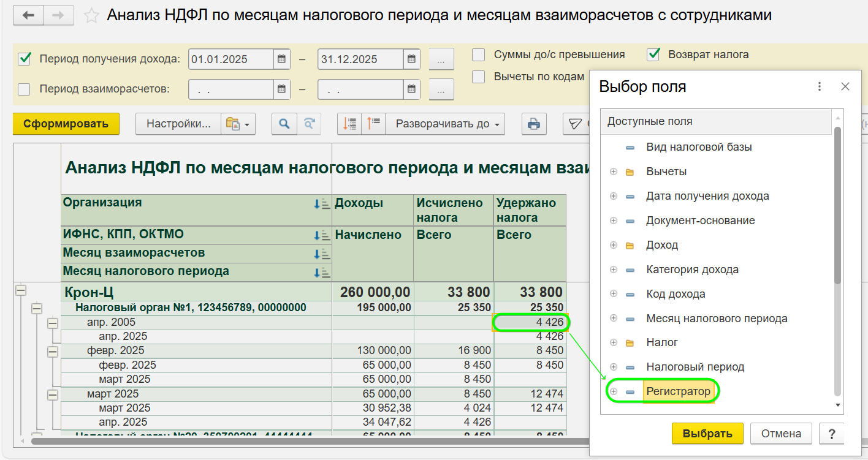Expand the Вычеты field folder
This screenshot has width=868, height=460.
(x=614, y=172)
